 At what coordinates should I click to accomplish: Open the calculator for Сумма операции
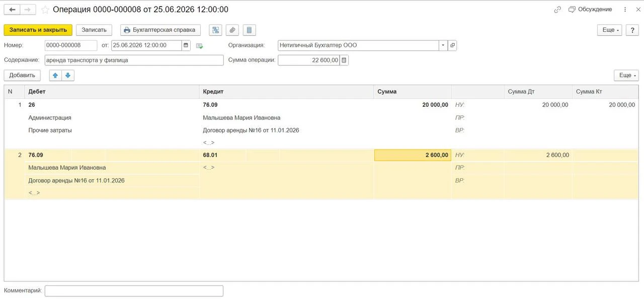click(x=344, y=60)
